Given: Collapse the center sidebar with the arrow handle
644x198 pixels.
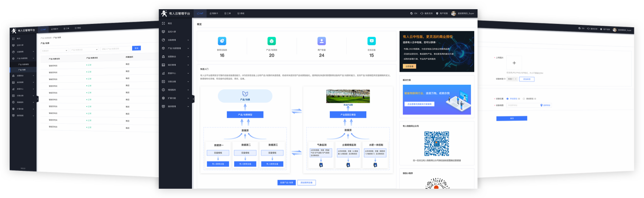Looking at the screenshot, I should 193,99.
